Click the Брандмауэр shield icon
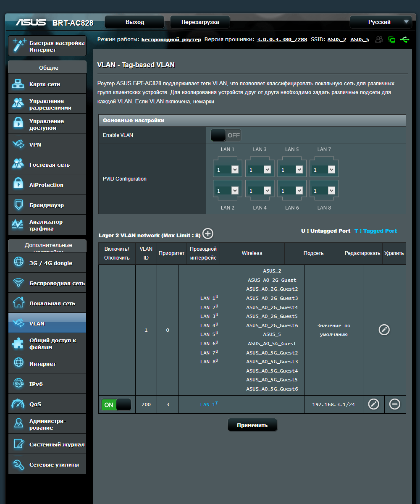This screenshot has width=420, height=504. pyautogui.click(x=18, y=205)
